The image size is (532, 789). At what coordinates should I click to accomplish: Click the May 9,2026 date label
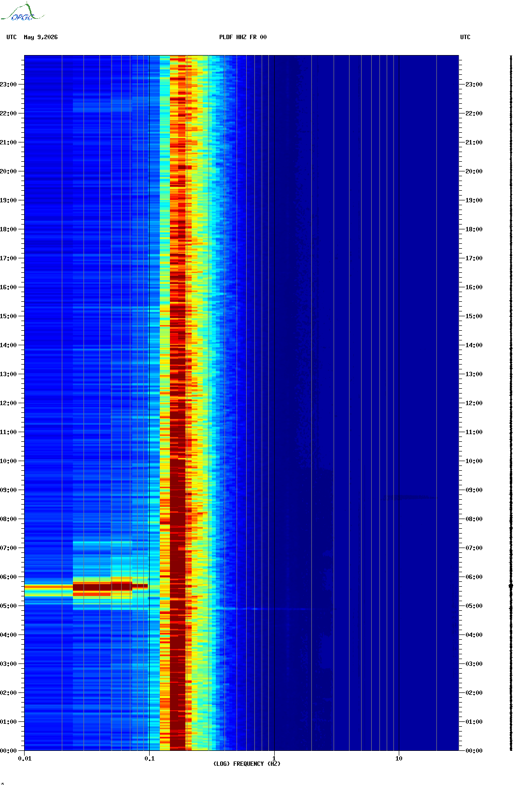(41, 37)
